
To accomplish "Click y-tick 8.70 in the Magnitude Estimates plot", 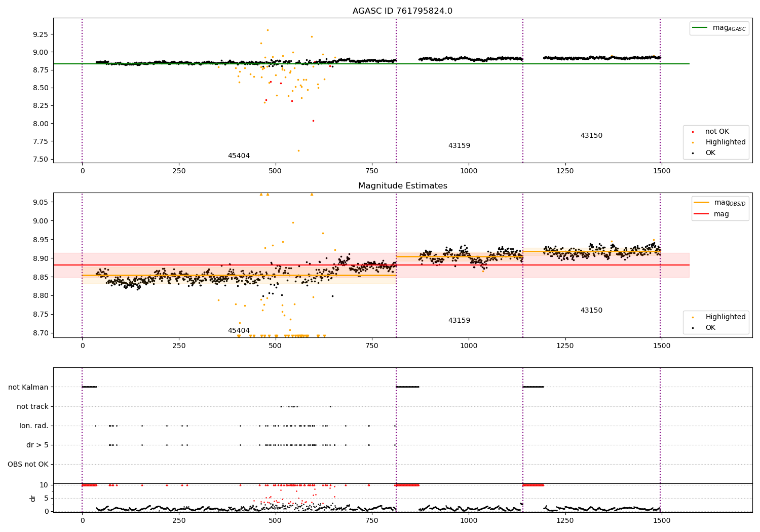I will point(41,333).
